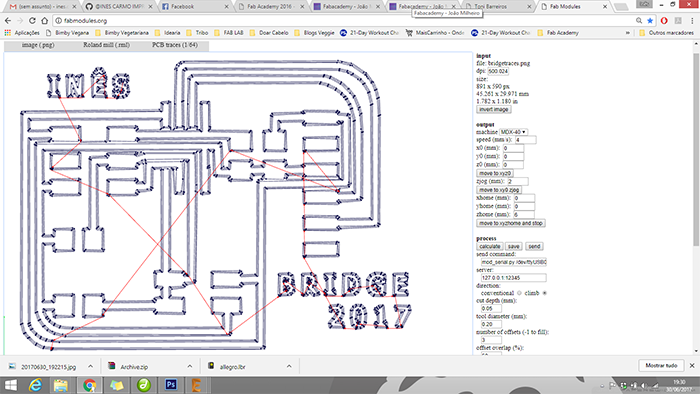The height and width of the screenshot is (394, 700).
Task: Click the send button under process
Action: point(534,246)
